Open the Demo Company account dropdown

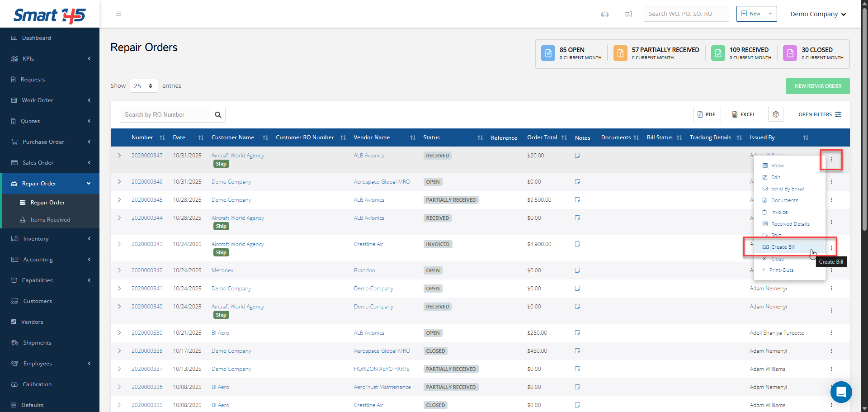817,14
